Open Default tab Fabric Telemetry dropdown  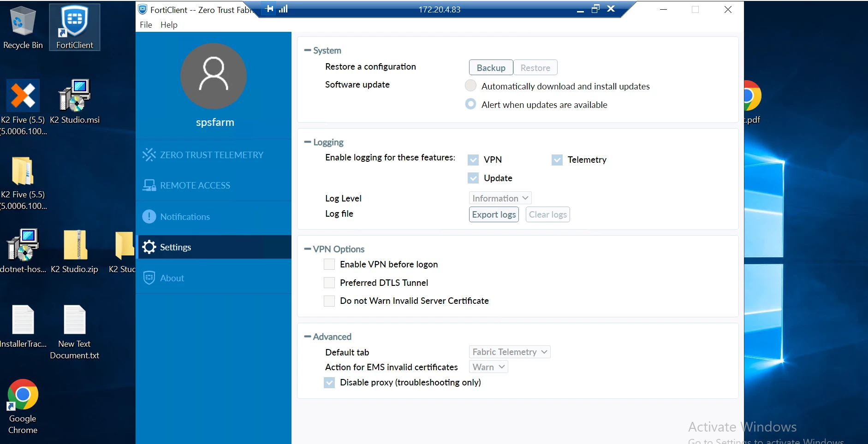point(510,352)
